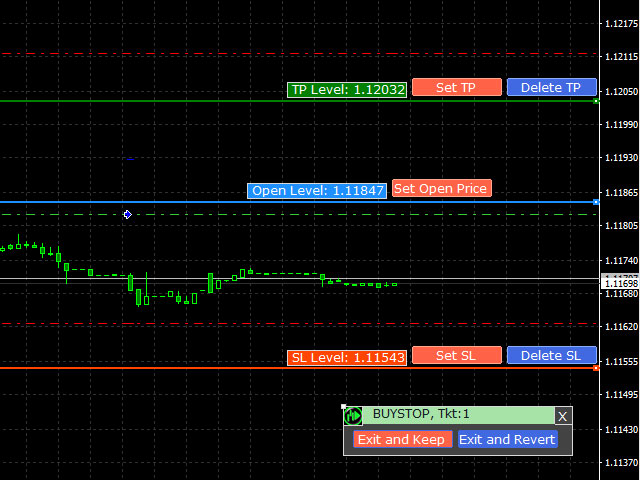640x480 pixels.
Task: Click the 1.12050 price axis label
Action: 621,92
